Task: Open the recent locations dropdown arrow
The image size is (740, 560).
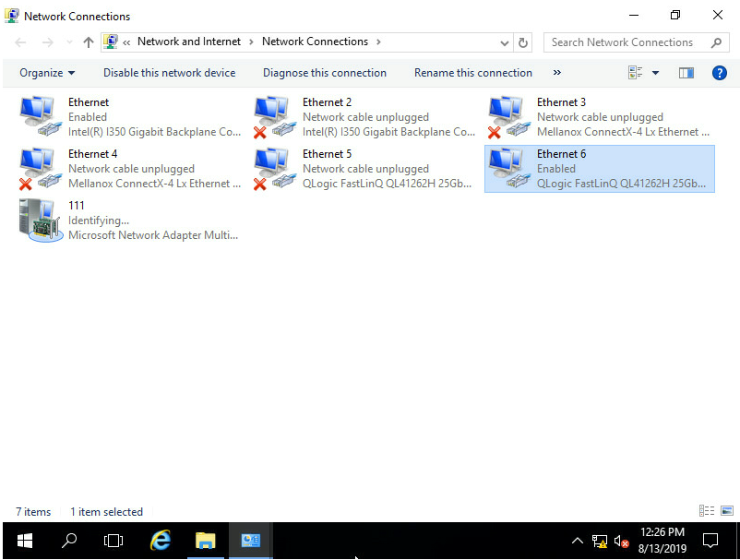Action: coord(69,42)
